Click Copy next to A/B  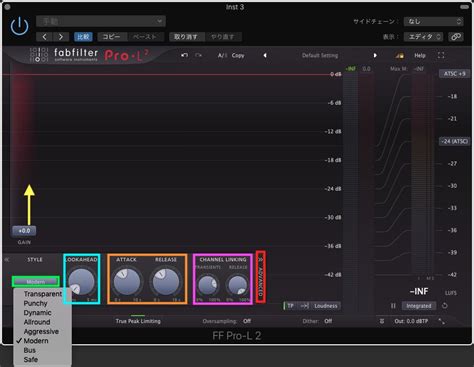[238, 55]
